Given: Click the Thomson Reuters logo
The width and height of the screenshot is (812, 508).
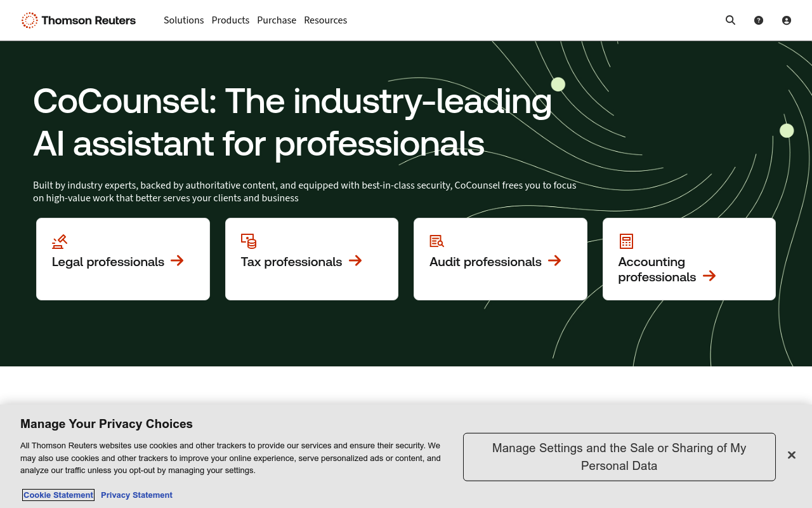Looking at the screenshot, I should coord(79,20).
